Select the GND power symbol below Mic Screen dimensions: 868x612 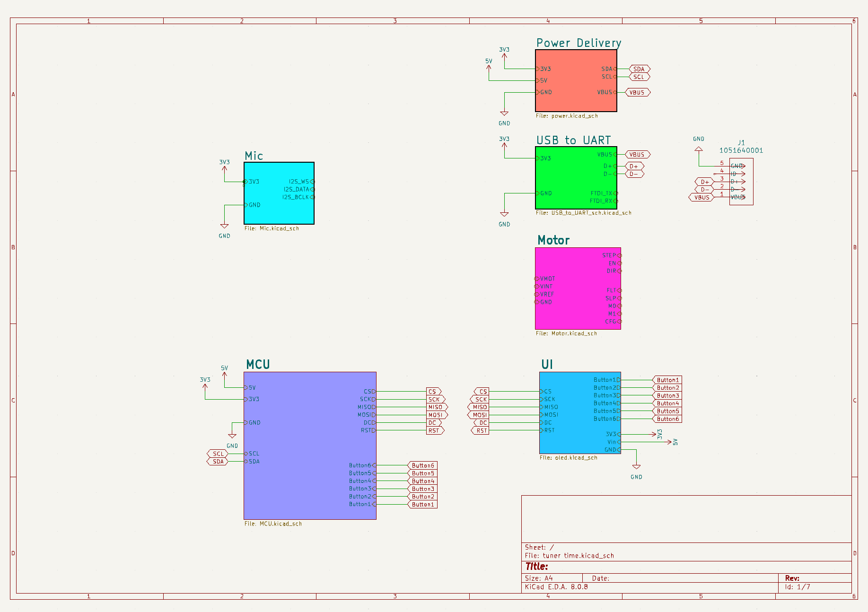click(x=224, y=226)
